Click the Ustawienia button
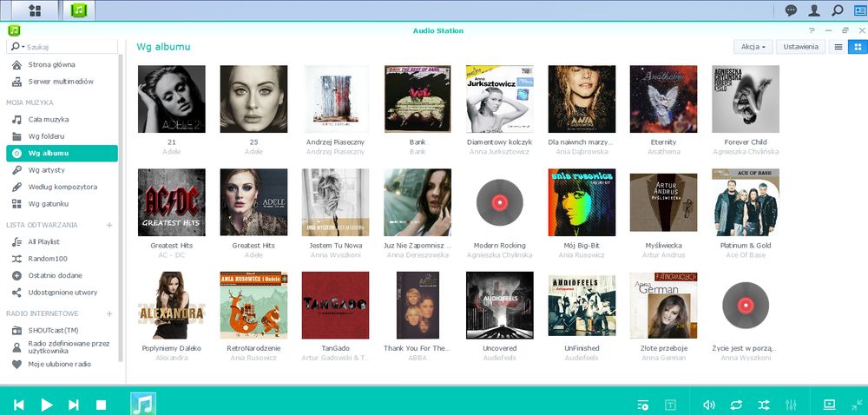Viewport: 868px width, 415px height. [800, 47]
